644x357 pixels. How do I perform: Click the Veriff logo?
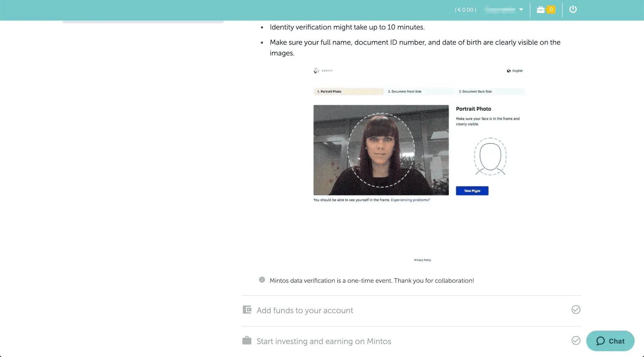(323, 71)
